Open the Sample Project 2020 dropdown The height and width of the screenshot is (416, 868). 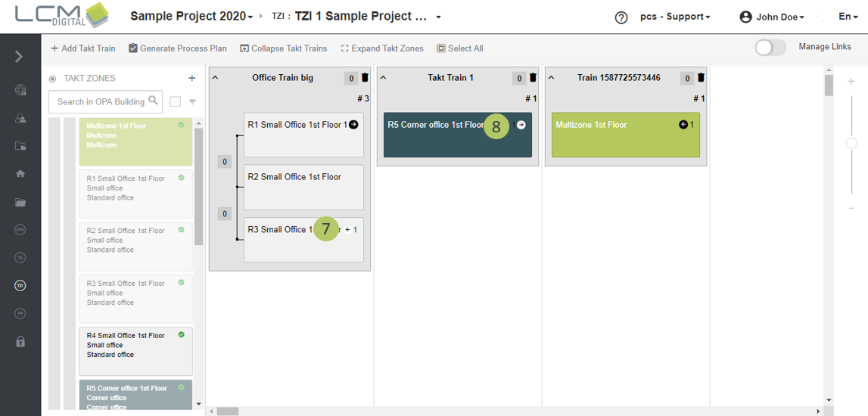pyautogui.click(x=191, y=17)
